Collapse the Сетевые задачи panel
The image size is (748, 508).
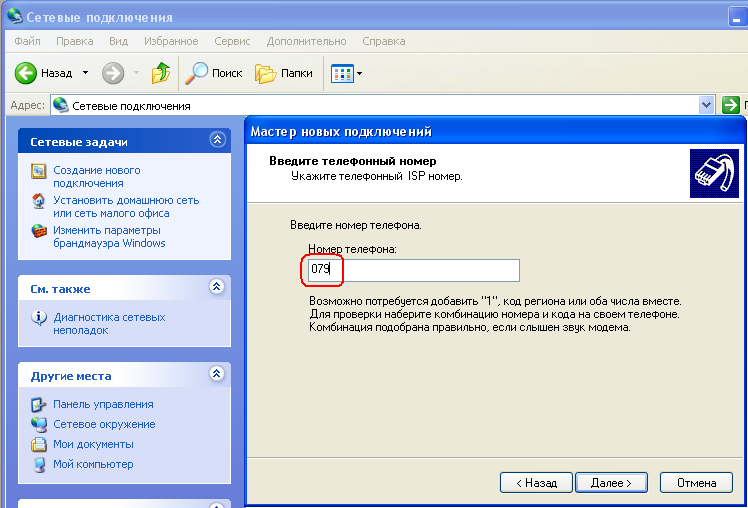[x=218, y=139]
